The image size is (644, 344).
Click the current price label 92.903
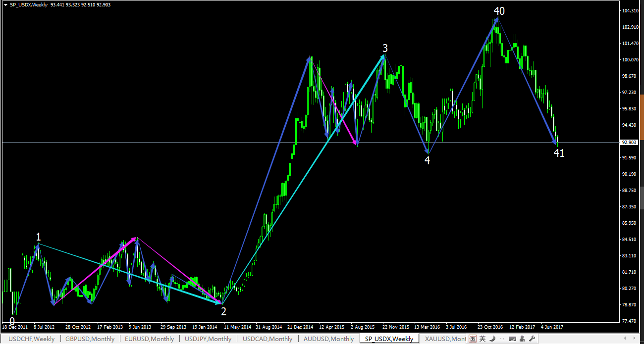(x=629, y=142)
